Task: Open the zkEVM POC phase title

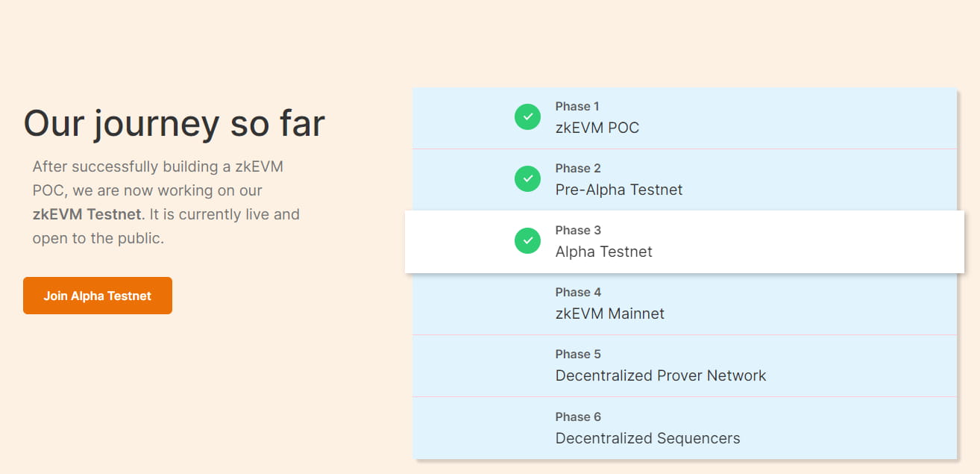Action: click(597, 128)
